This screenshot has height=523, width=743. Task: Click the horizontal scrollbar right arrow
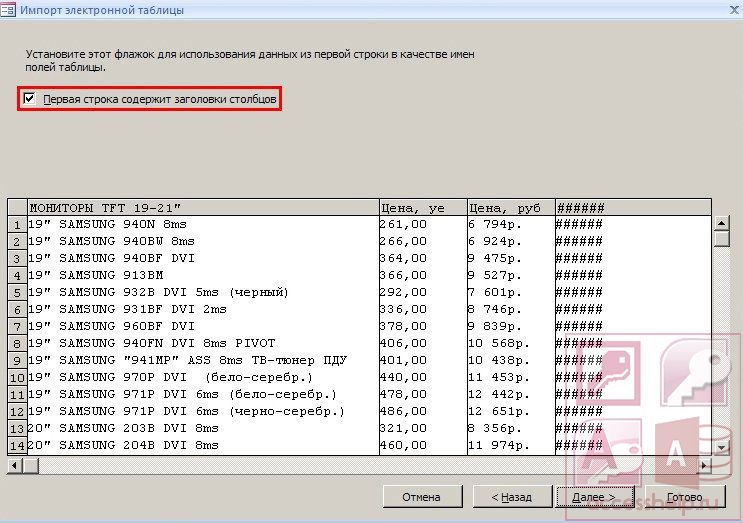click(704, 466)
